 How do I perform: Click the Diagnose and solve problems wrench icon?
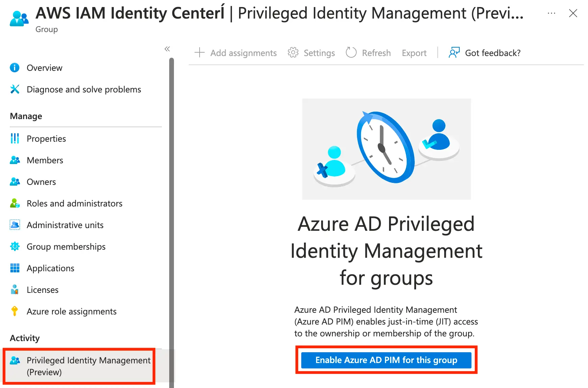[15, 89]
